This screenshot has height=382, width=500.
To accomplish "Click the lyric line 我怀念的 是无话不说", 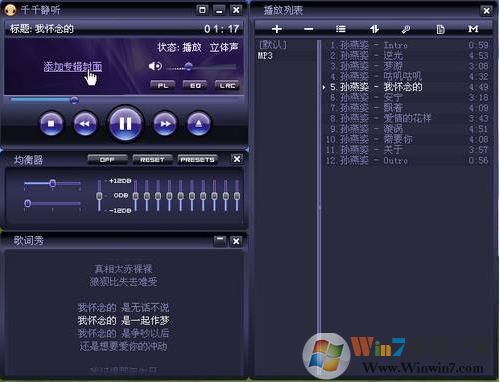I will point(123,307).
